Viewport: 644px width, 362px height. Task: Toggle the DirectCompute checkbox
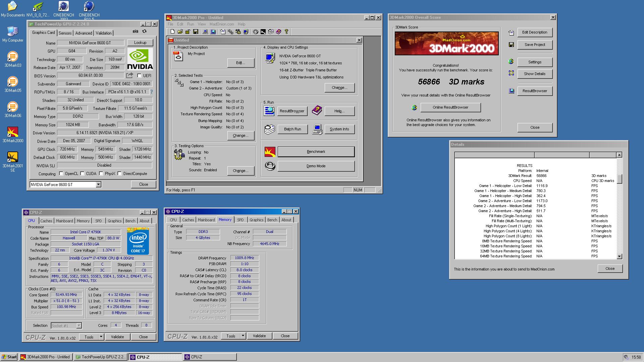tap(119, 174)
